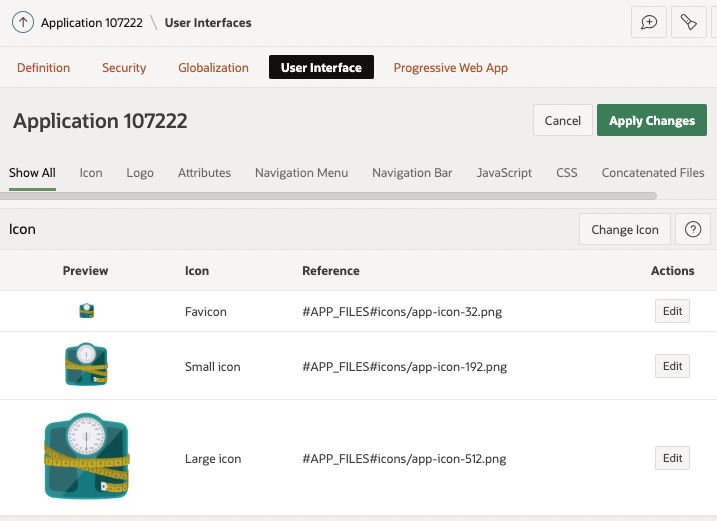The image size is (717, 521).
Task: Click the help question mark icon
Action: tap(692, 229)
